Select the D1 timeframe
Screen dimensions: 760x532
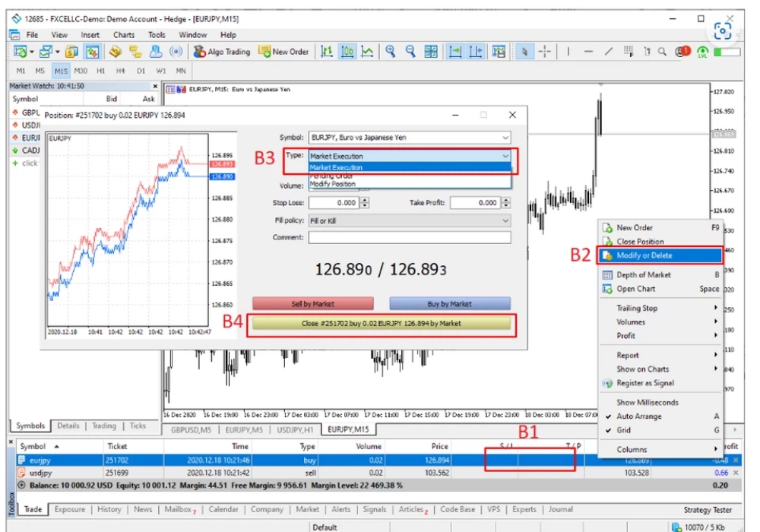tap(141, 71)
